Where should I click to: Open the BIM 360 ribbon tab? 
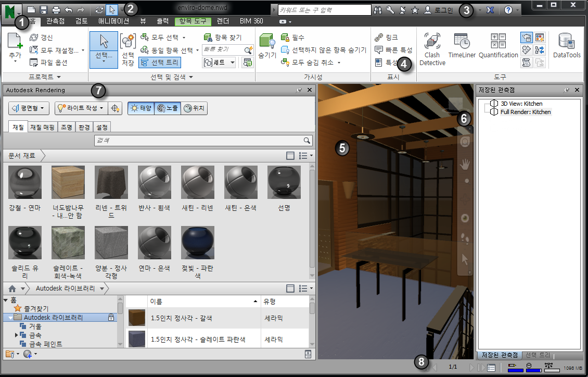pos(251,21)
